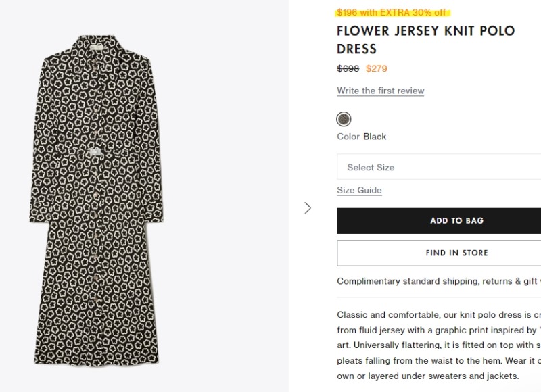Open the Select Size dropdown
Screen dimensions: 541x392
(439, 167)
